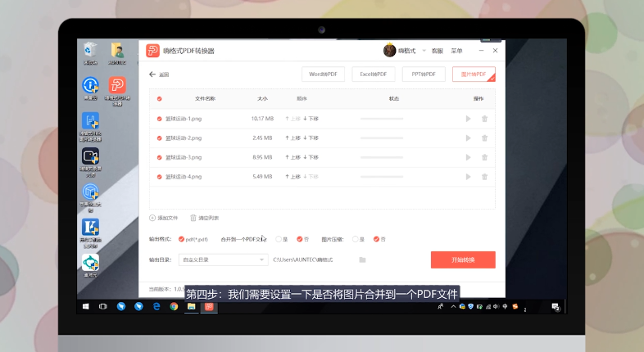Click the plus icon for 添加文件
Image resolution: width=644 pixels, height=352 pixels.
[152, 218]
